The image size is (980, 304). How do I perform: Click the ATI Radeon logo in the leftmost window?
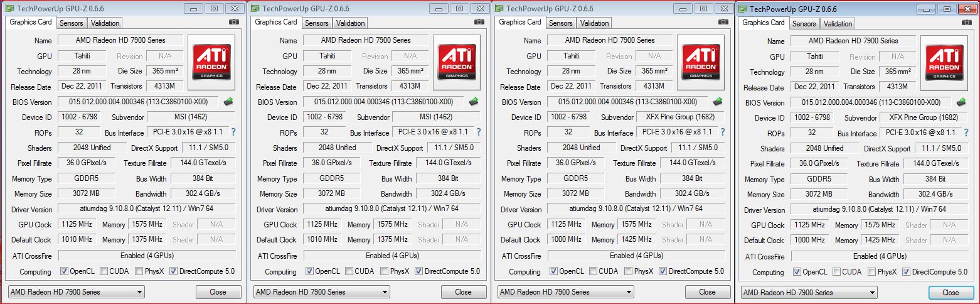211,62
